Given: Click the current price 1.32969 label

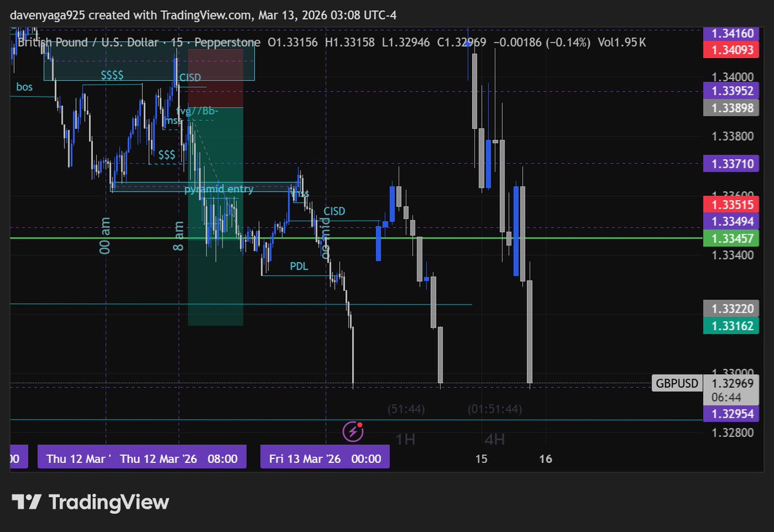Looking at the screenshot, I should click(x=733, y=383).
